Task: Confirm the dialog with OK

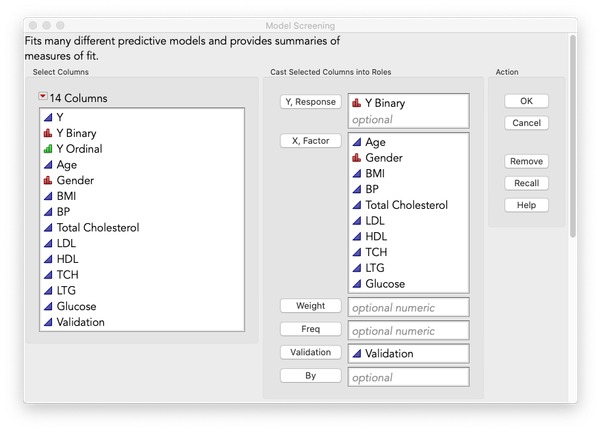Action: click(526, 101)
